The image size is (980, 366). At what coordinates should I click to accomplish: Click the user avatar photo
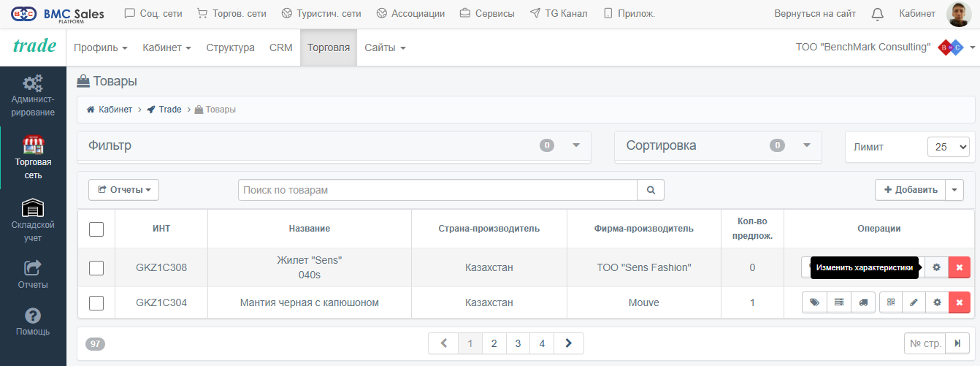click(958, 13)
